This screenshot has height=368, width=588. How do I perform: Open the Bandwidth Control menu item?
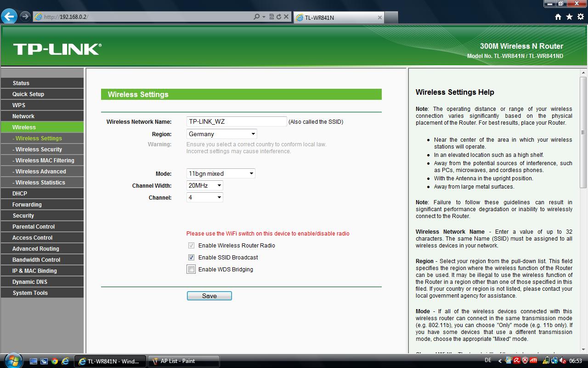[x=42, y=259]
